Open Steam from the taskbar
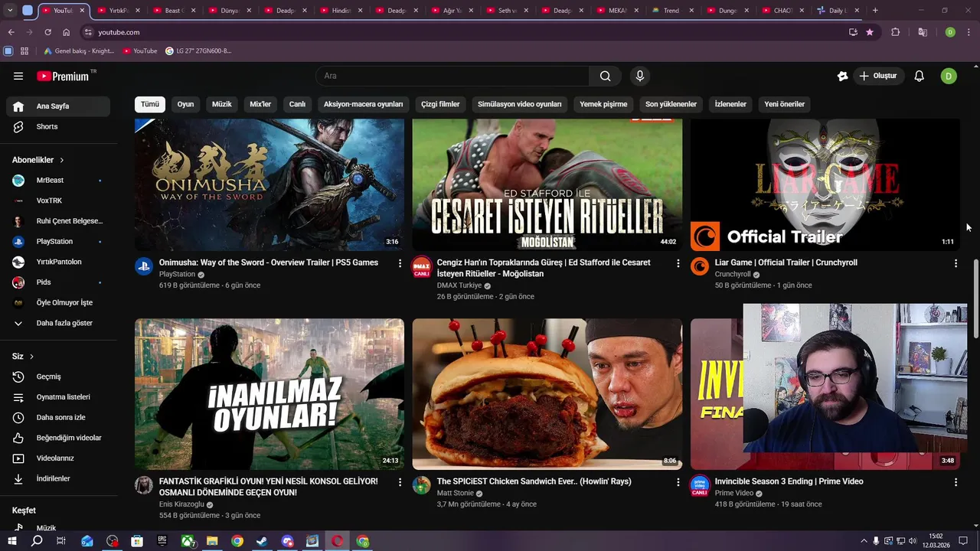Viewport: 980px width, 551px height. coord(262,541)
